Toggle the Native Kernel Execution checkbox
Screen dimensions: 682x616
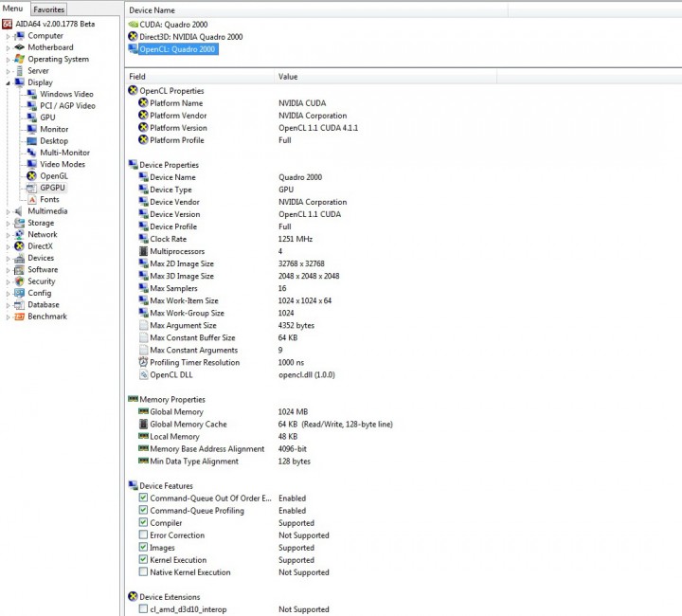[x=143, y=571]
